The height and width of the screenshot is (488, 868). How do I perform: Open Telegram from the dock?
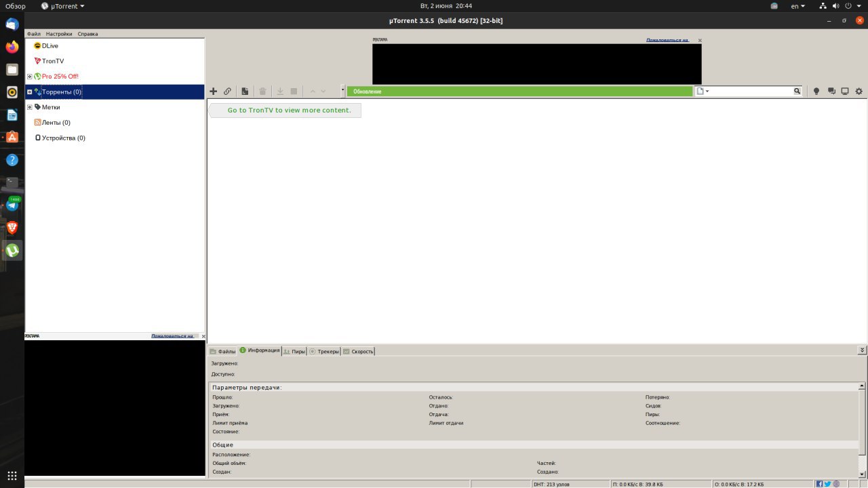tap(12, 205)
